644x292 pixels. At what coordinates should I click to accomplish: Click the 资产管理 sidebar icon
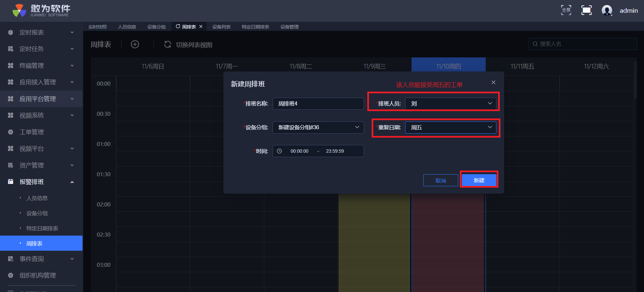pyautogui.click(x=11, y=165)
